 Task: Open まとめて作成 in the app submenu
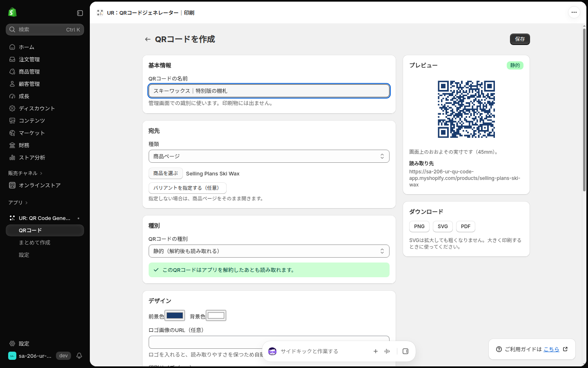pyautogui.click(x=45, y=242)
